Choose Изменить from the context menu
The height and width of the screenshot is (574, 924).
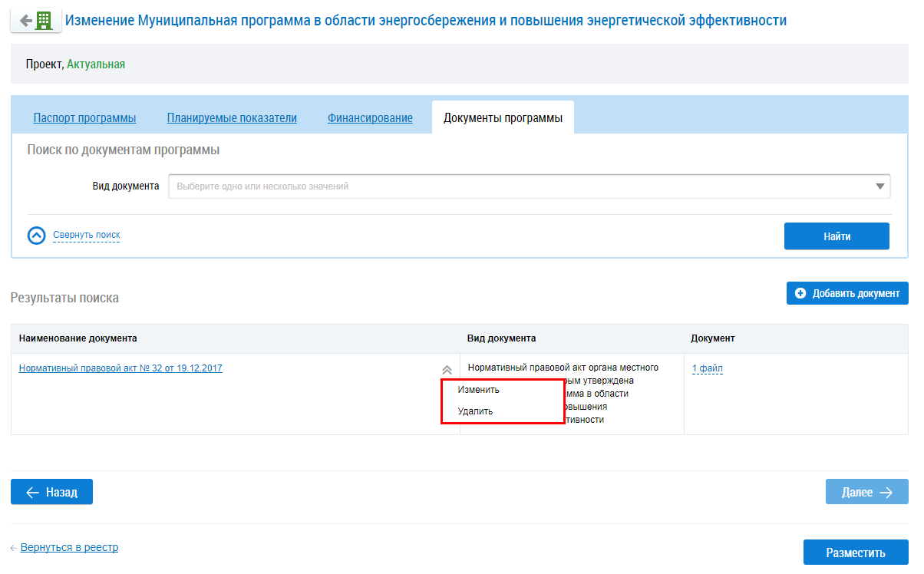click(x=478, y=390)
